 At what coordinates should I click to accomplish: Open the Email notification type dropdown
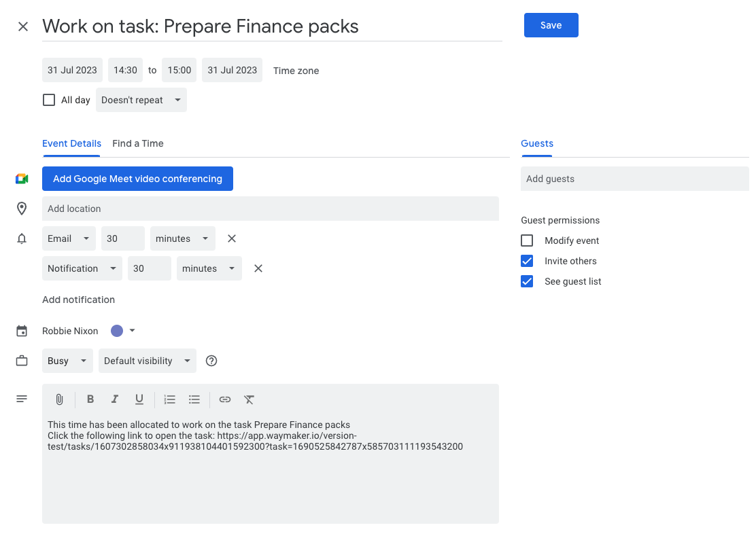(x=69, y=238)
